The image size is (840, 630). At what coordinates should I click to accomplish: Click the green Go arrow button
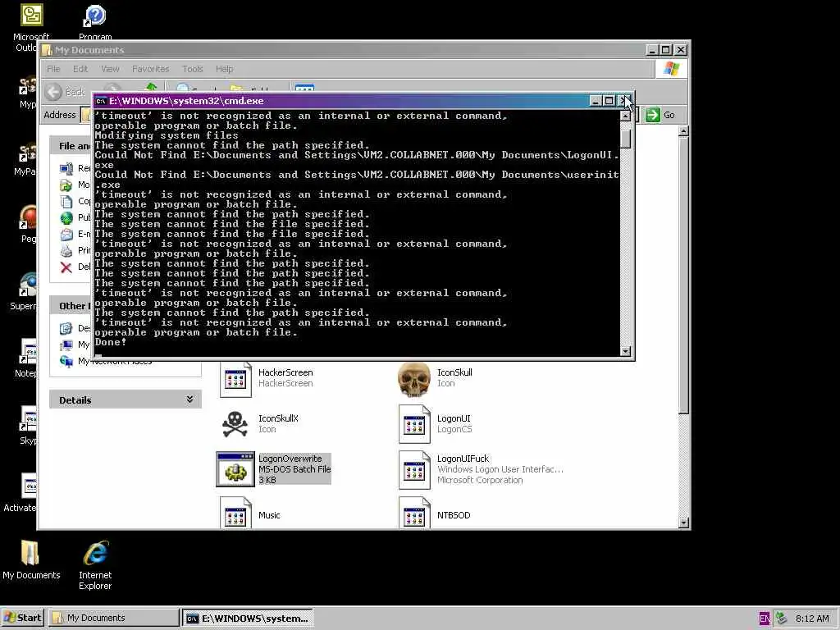[652, 115]
